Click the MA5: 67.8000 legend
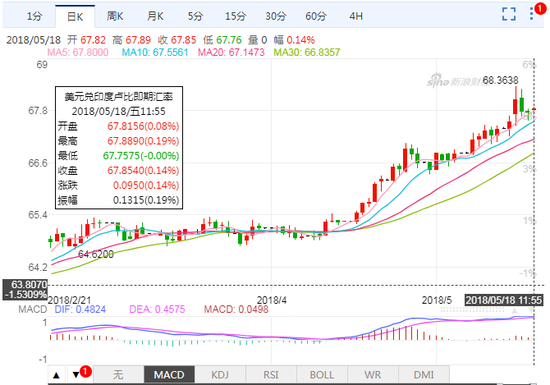This screenshot has width=550, height=385. point(78,52)
